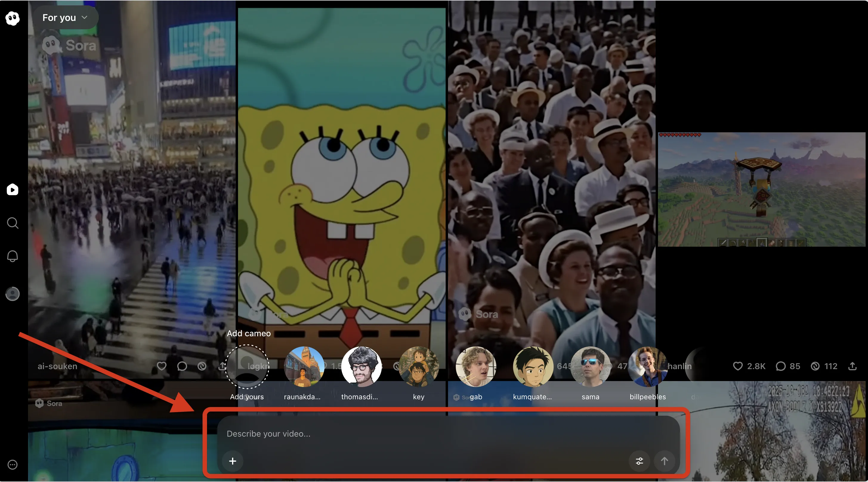Screen dimensions: 868x482
Task: Share hanlin's video via upload icon
Action: (852, 366)
